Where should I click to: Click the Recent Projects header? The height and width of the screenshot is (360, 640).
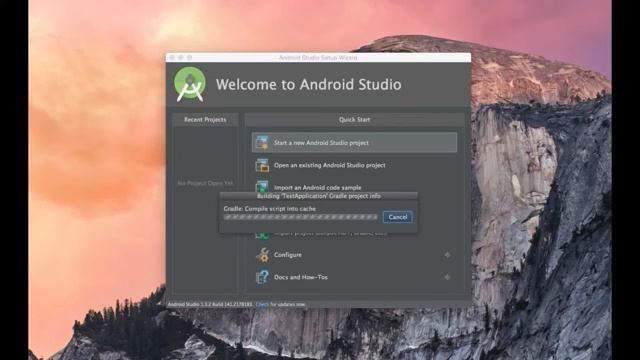[x=205, y=120]
